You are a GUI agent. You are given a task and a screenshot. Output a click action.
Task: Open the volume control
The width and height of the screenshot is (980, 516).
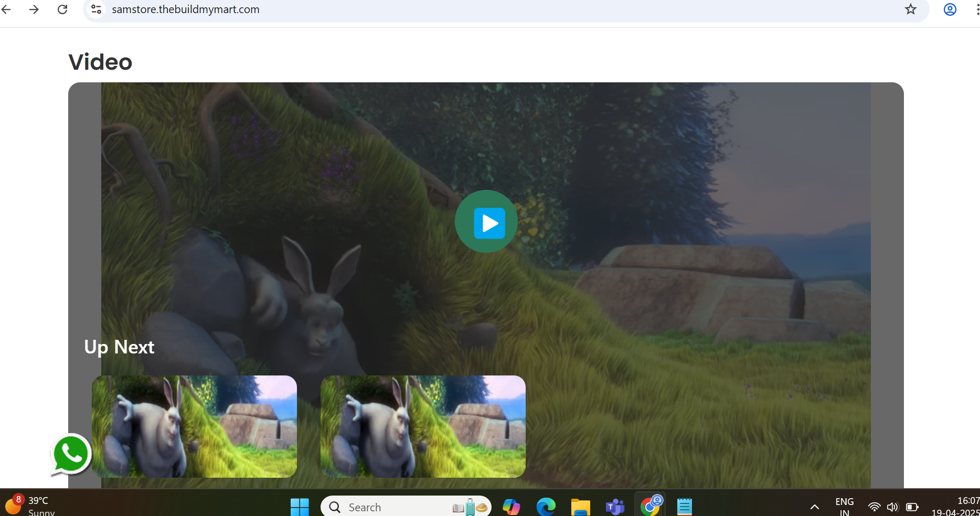click(892, 507)
